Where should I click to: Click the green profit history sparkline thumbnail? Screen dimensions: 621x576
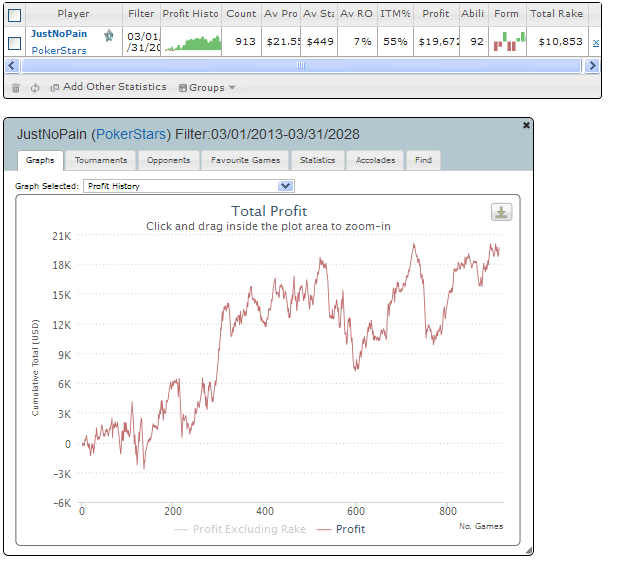[x=193, y=43]
